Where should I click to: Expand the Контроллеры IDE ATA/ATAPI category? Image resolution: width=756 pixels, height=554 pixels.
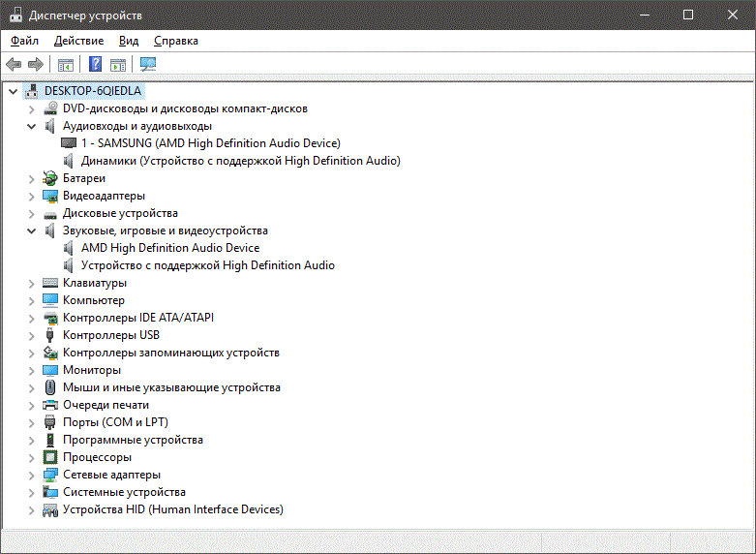coord(31,319)
